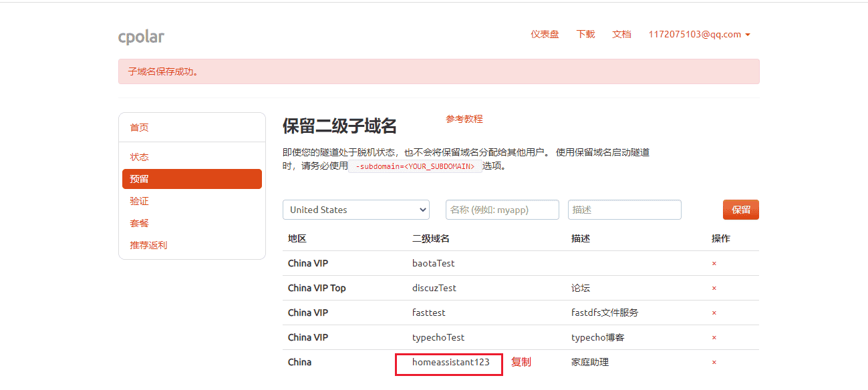This screenshot has height=390, width=868.
Task: Delete the baotaTest reserved subdomain
Action: coord(714,263)
